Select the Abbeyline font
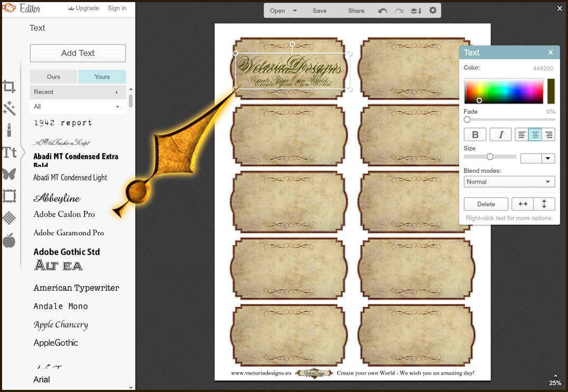568x392 pixels. (57, 198)
